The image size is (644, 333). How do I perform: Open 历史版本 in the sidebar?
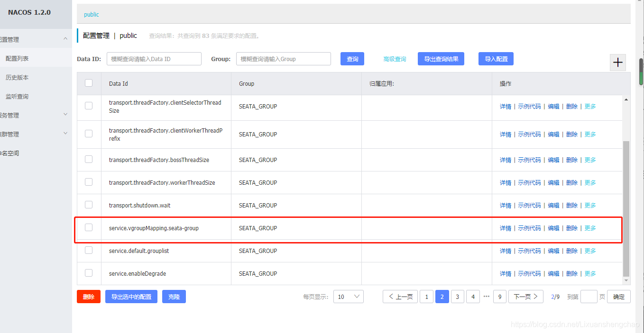17,77
